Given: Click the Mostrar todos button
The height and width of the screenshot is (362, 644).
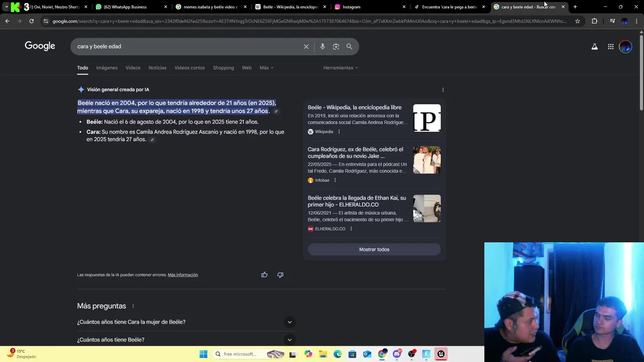Looking at the screenshot, I should [x=374, y=249].
